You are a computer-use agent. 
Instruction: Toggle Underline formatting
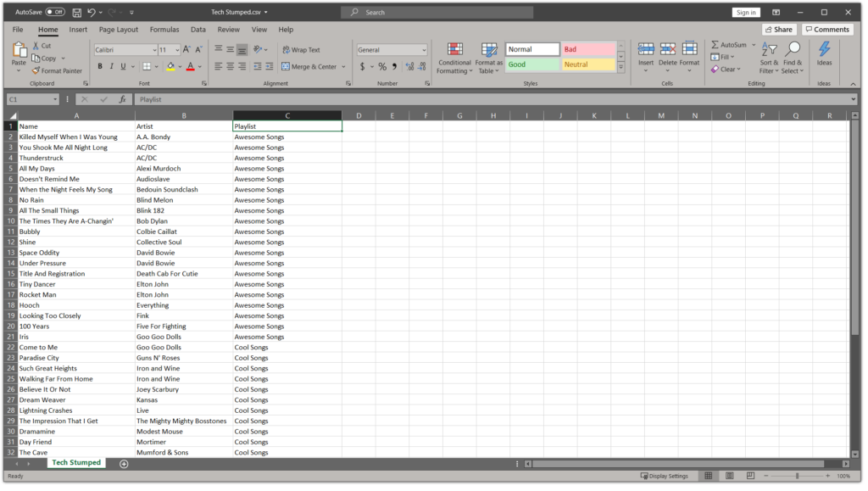tap(124, 66)
